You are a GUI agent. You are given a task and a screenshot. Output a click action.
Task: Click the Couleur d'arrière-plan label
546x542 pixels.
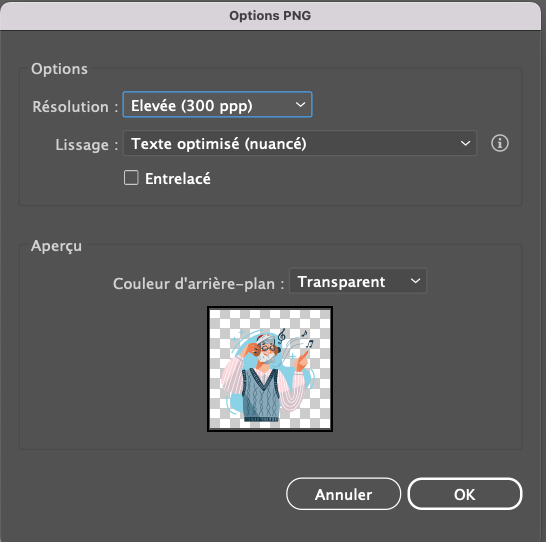tap(198, 283)
